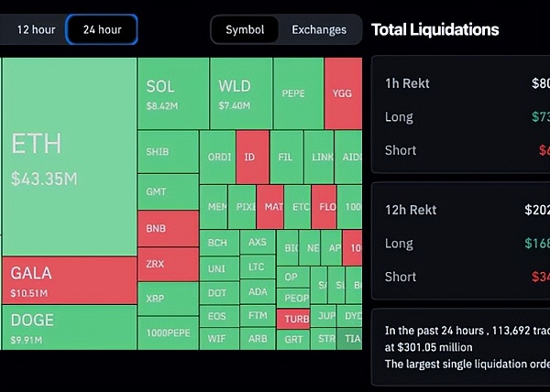Image resolution: width=550 pixels, height=392 pixels.
Task: Switch to the 12 hour timeframe
Action: click(36, 29)
